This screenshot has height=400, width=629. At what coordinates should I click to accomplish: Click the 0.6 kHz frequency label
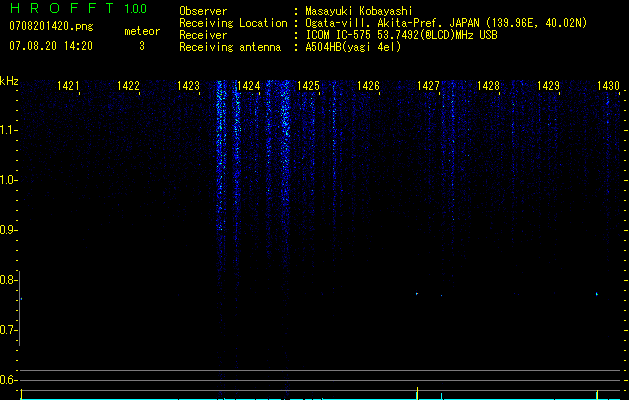click(8, 380)
